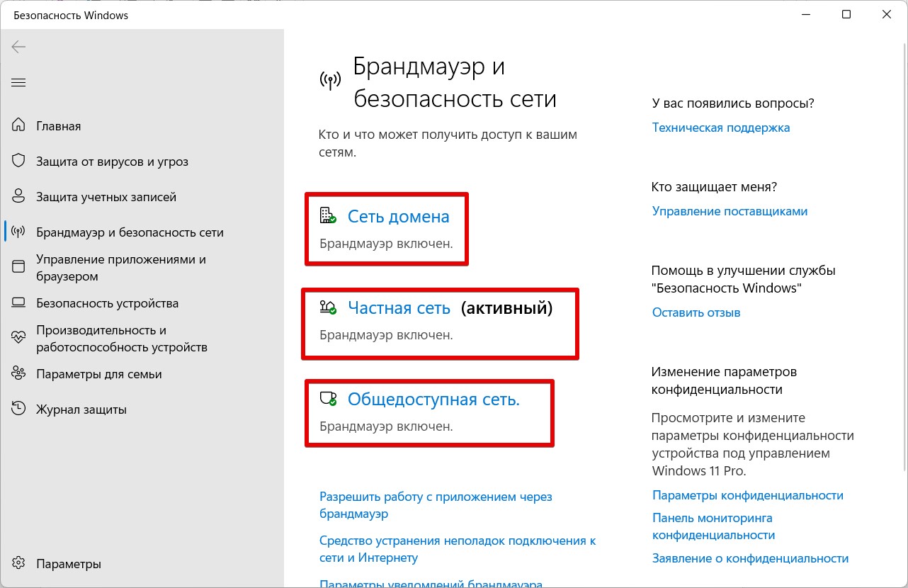Open Панель мониторинга конфиденциальности link
The image size is (908, 588).
tap(714, 526)
